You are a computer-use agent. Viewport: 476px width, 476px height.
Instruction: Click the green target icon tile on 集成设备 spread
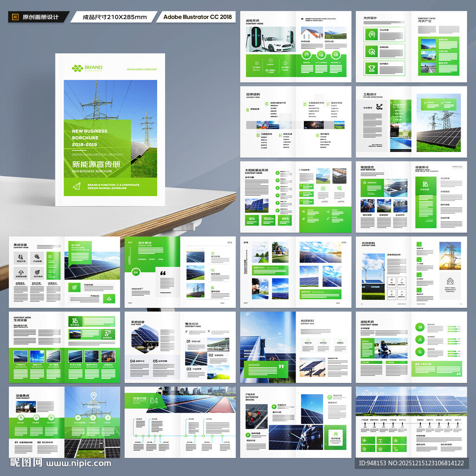[x=74, y=287]
